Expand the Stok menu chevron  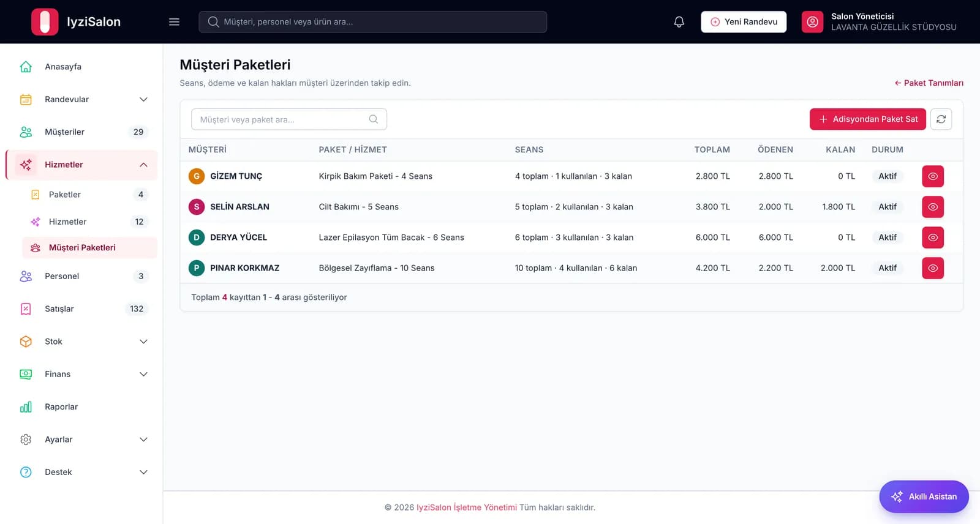(x=143, y=342)
